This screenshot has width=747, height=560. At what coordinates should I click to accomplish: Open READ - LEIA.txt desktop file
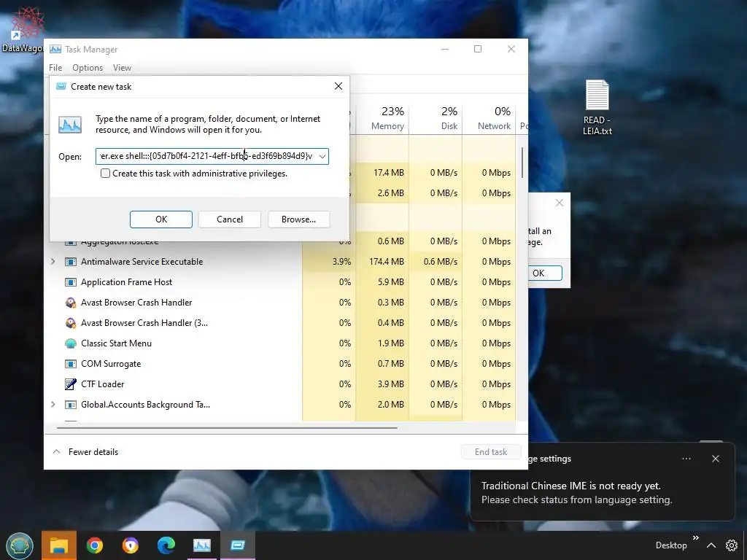tap(597, 107)
